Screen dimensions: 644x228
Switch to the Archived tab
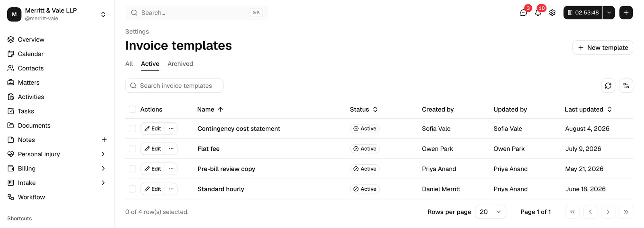[x=180, y=64]
